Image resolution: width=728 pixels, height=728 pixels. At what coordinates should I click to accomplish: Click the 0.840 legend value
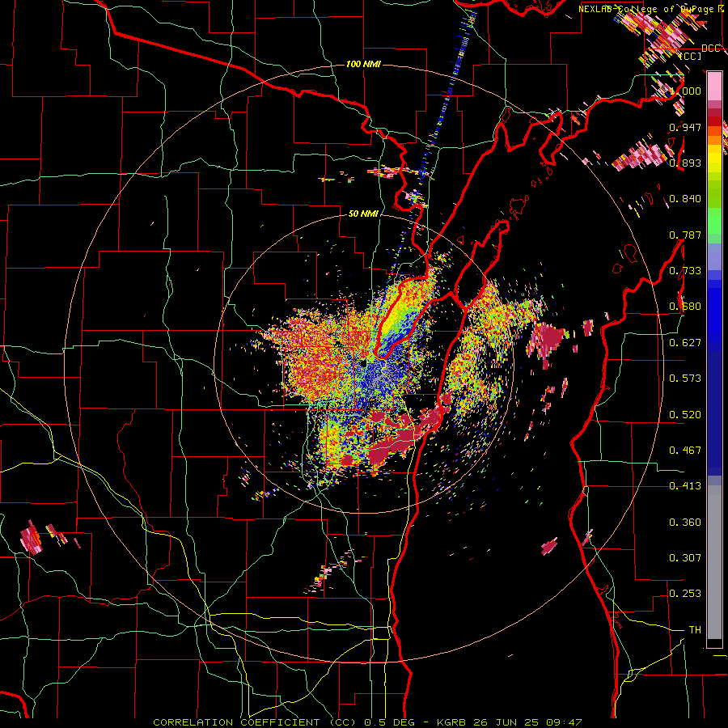point(685,199)
